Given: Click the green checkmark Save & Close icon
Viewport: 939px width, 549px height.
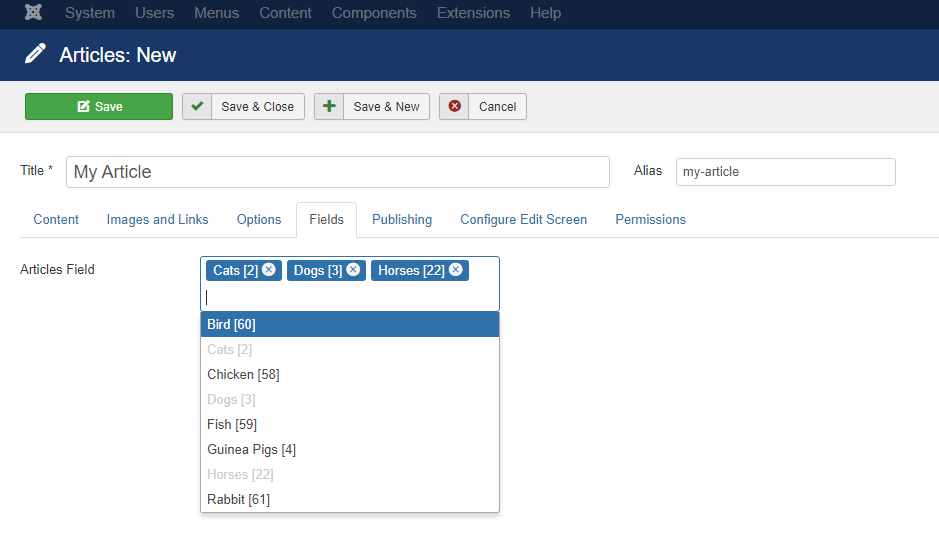Looking at the screenshot, I should (x=197, y=107).
